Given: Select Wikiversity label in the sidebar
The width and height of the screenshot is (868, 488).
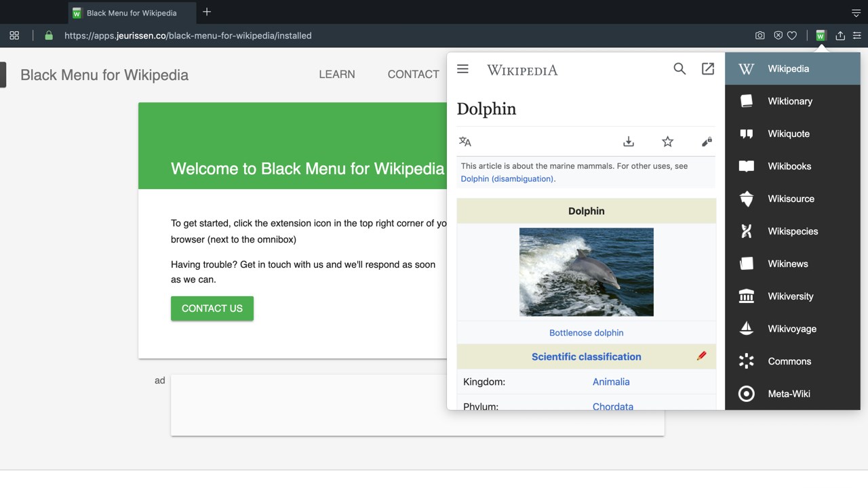Looking at the screenshot, I should (791, 296).
